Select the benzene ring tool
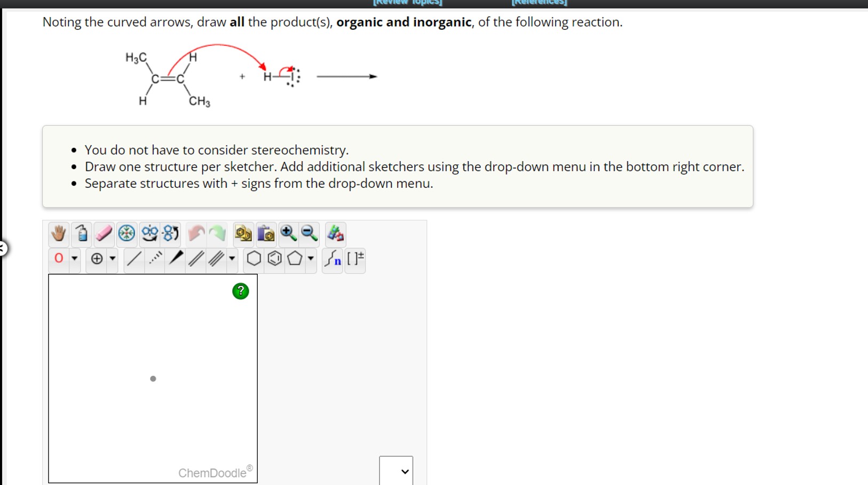Viewport: 868px width, 485px height. [x=274, y=259]
